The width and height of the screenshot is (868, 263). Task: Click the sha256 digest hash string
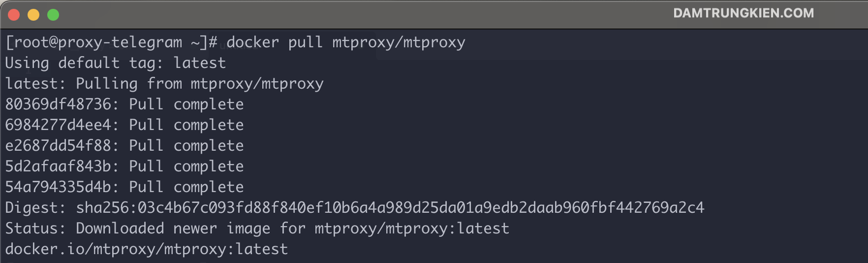point(390,208)
